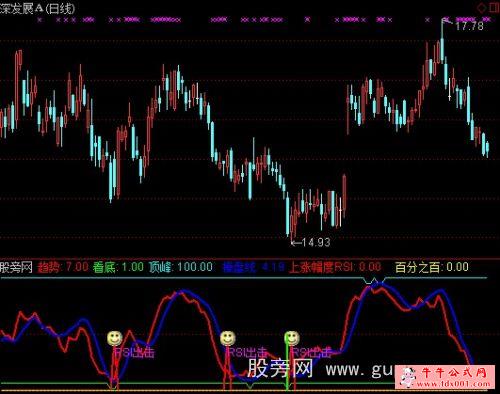Select the 看底: 1.00 indicator label
The image size is (500, 394).
pyautogui.click(x=118, y=267)
